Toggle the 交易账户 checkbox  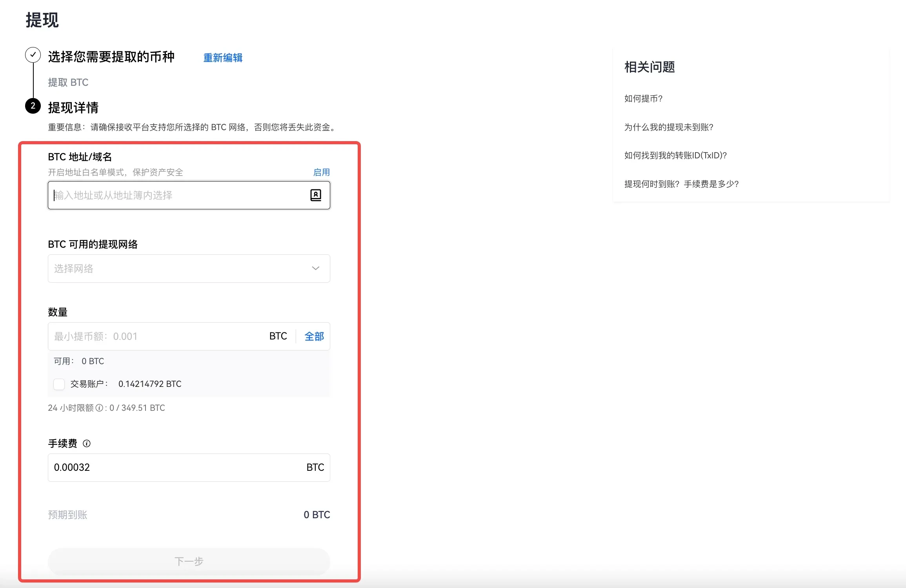[x=59, y=384]
